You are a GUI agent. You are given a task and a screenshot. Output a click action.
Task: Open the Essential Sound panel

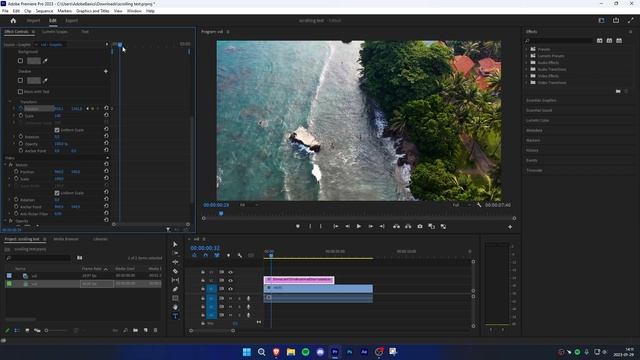point(539,110)
